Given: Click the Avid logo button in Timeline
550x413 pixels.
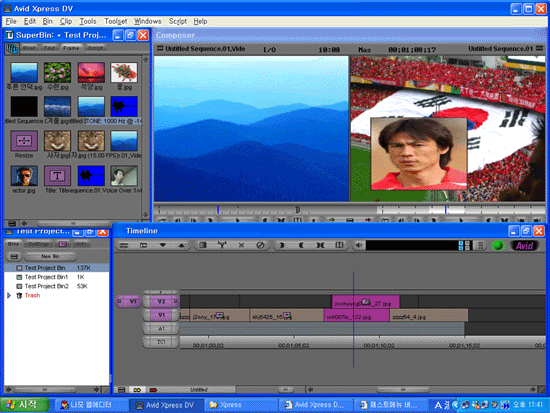Looking at the screenshot, I should point(524,246).
